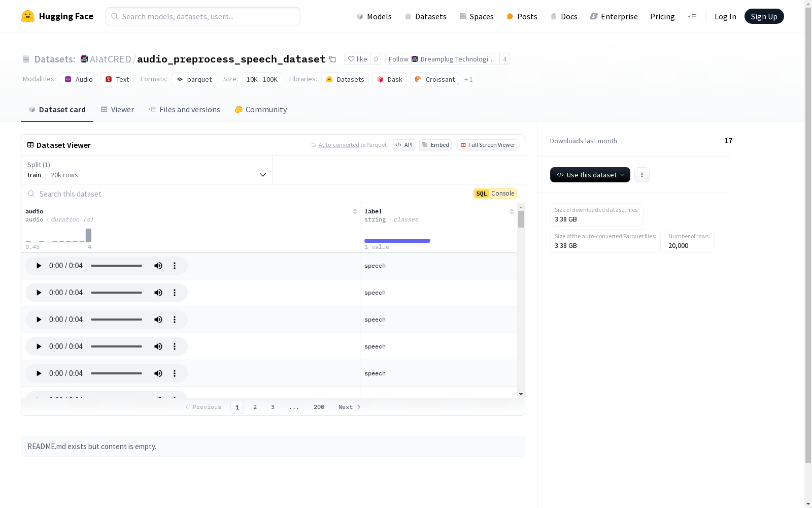Focus the Search this dataset field

coord(249,194)
